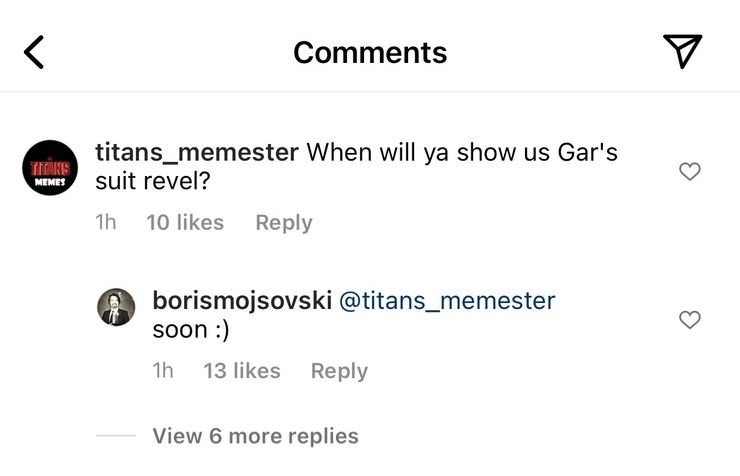Open the titans_memester username link

coord(196,153)
